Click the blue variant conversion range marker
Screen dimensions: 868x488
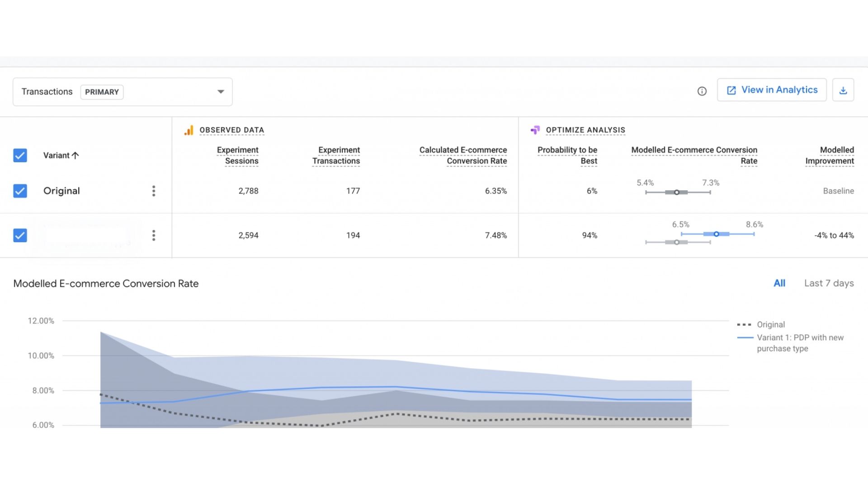click(716, 234)
